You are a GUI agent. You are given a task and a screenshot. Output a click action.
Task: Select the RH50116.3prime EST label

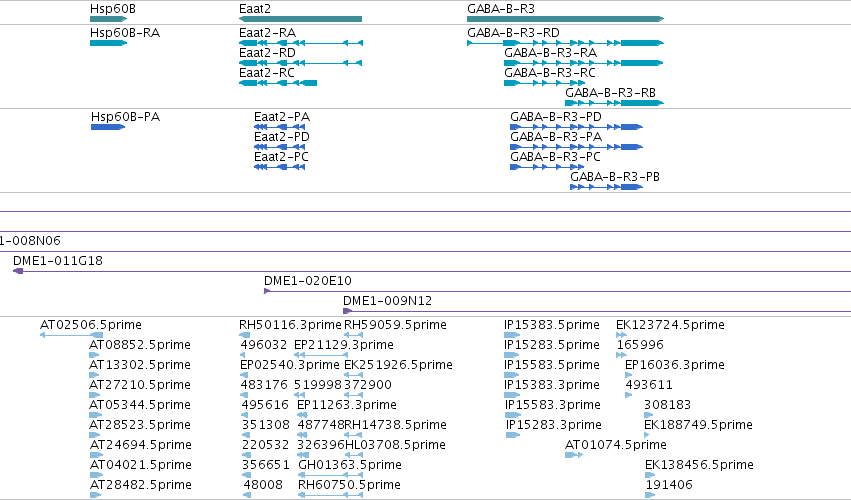coord(290,325)
